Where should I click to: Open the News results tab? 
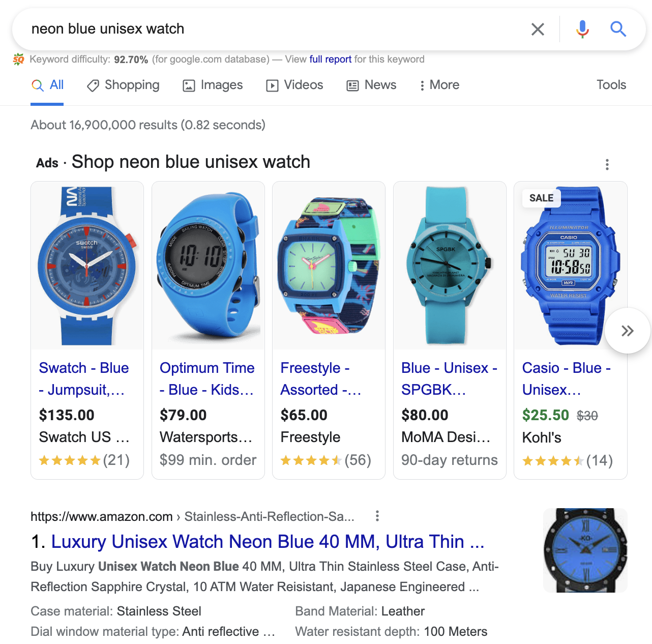(371, 85)
